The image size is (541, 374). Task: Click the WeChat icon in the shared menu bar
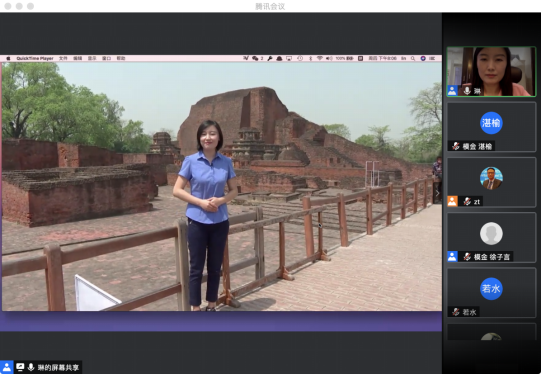[255, 58]
